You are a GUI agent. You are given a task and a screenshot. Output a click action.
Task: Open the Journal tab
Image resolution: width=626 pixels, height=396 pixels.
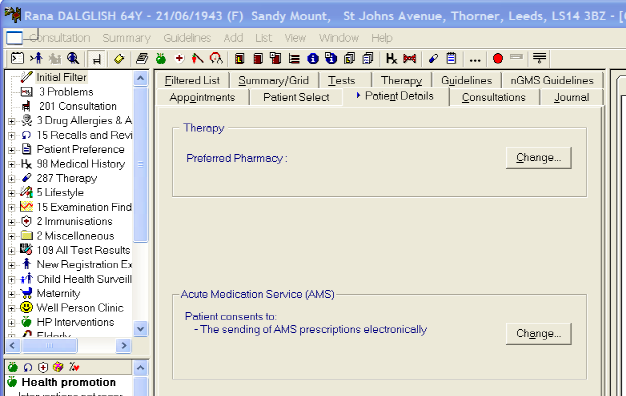(x=571, y=97)
